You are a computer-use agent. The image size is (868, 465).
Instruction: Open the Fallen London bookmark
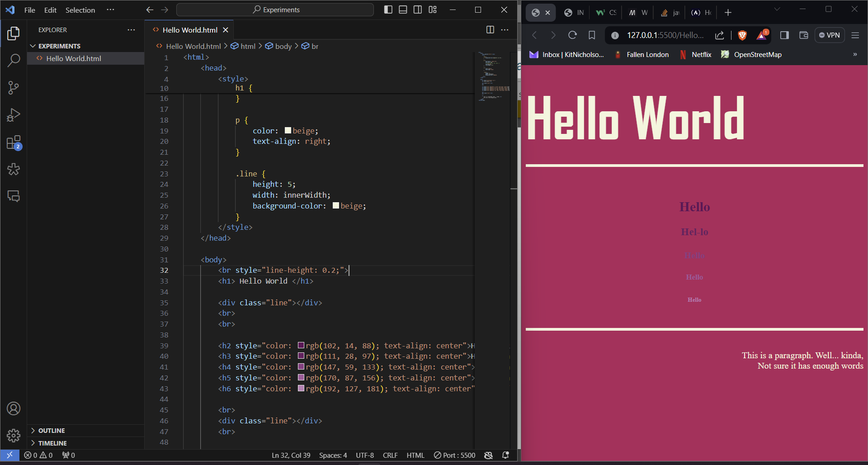click(x=642, y=55)
